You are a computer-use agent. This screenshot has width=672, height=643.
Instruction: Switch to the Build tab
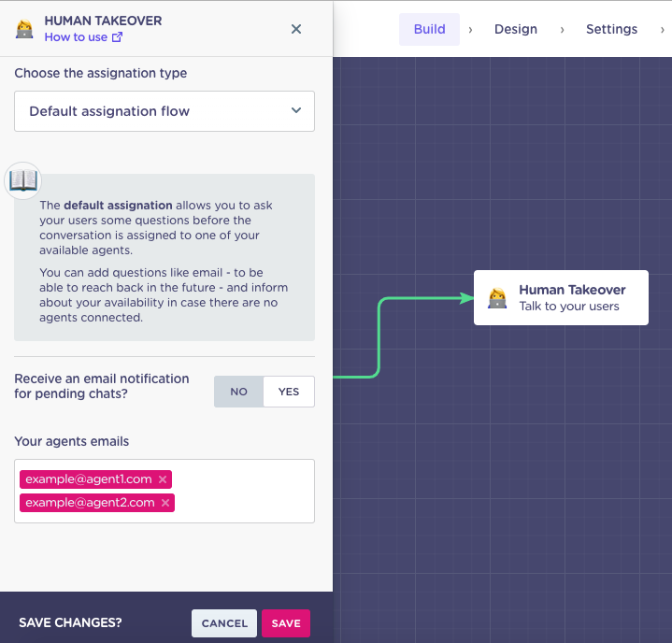pyautogui.click(x=429, y=29)
